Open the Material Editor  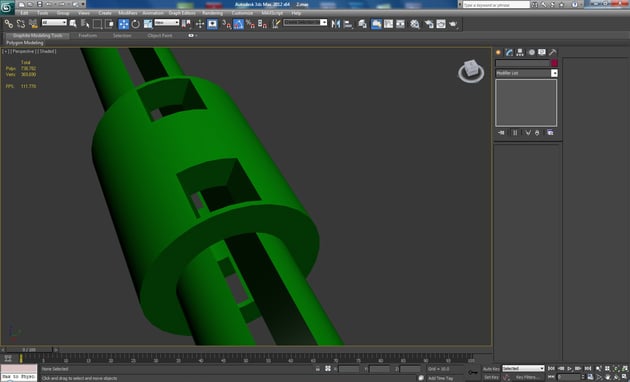click(x=415, y=24)
